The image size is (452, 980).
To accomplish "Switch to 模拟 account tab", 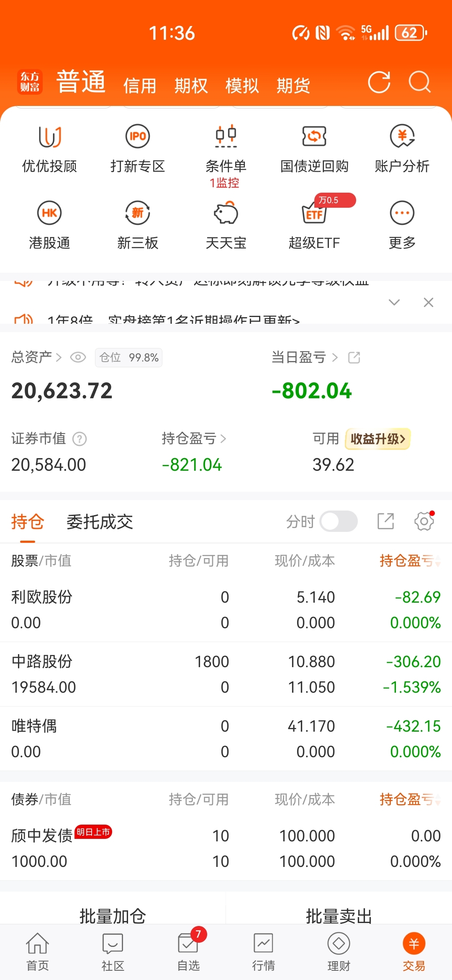I will [242, 86].
